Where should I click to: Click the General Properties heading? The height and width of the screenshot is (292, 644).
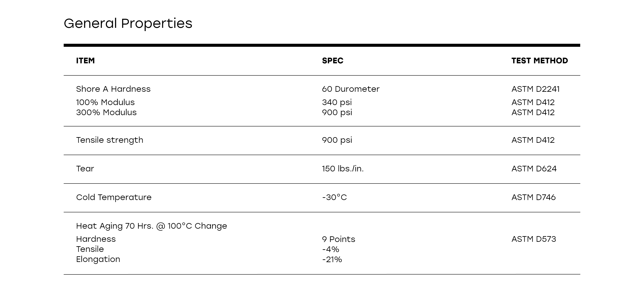[x=128, y=24]
